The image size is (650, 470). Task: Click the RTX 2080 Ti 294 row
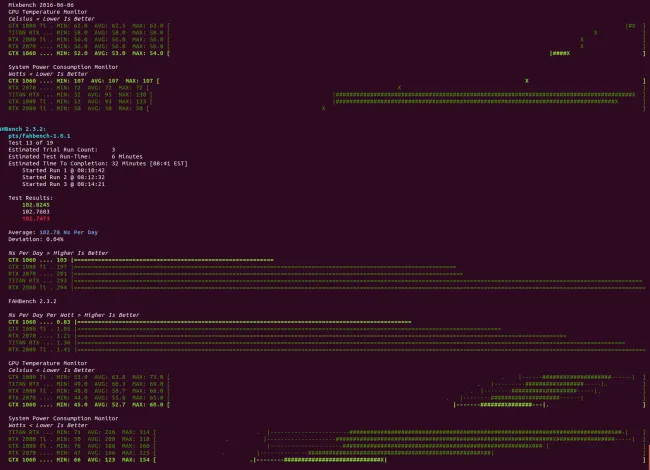[x=327, y=287]
